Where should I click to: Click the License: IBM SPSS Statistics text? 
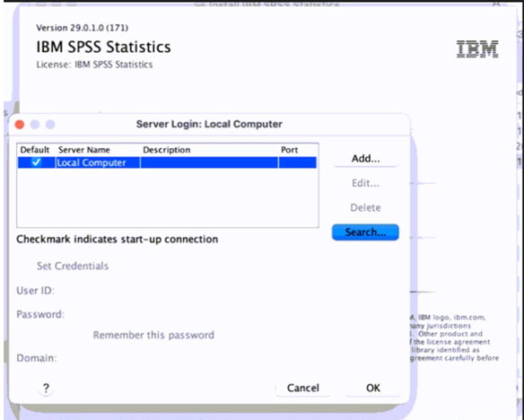(x=94, y=64)
